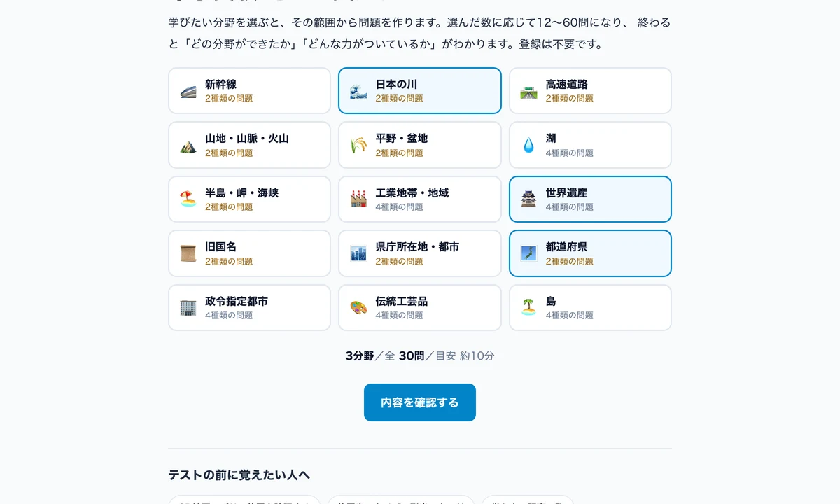Screen dimensions: 840x504
Task: Enable the 平野・盆地 category
Action: click(x=420, y=145)
